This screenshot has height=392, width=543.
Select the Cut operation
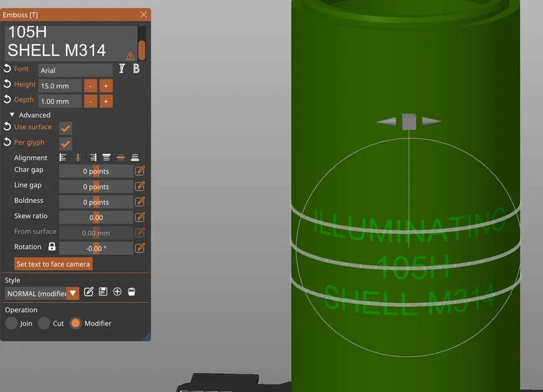44,323
